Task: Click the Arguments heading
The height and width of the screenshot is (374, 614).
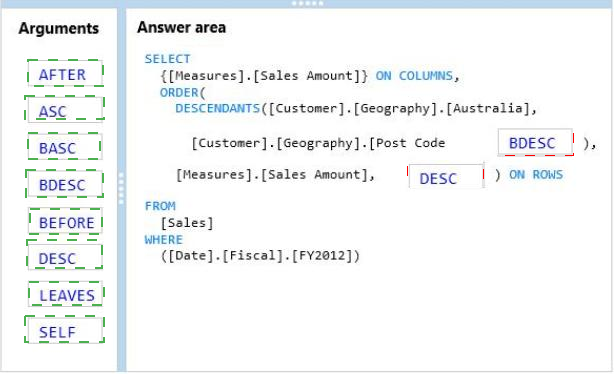Action: coord(59,29)
